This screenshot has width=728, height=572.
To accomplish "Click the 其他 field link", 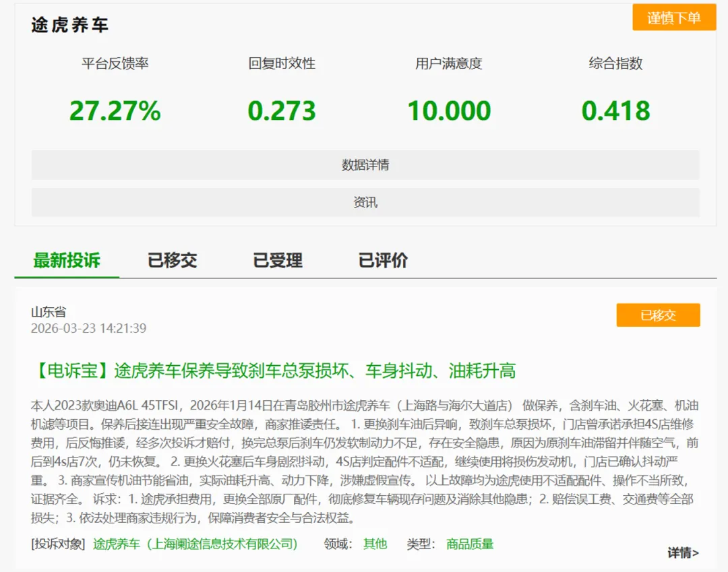I will point(375,544).
